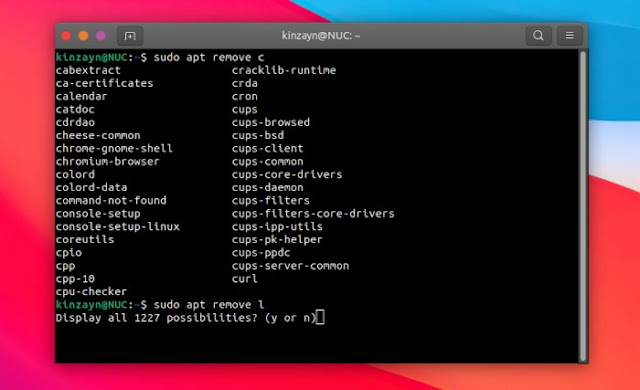Viewport: 640px width, 390px height.
Task: Click the 'coreutils' package name
Action: pos(85,240)
